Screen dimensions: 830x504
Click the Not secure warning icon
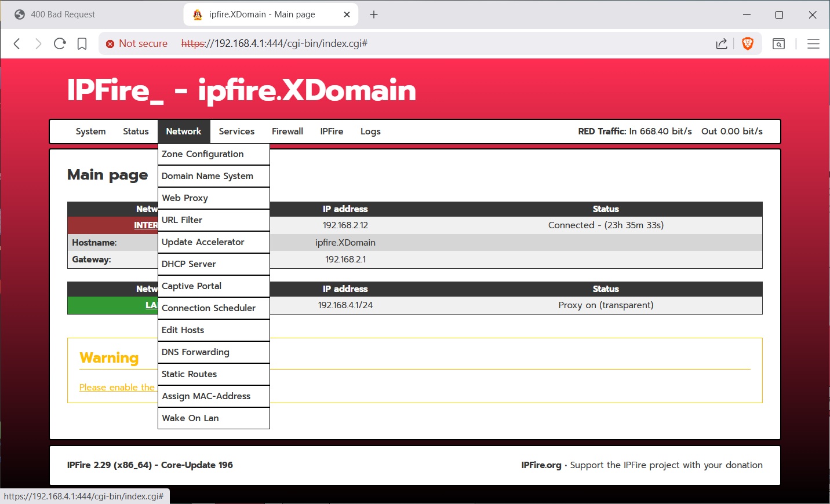click(x=110, y=44)
